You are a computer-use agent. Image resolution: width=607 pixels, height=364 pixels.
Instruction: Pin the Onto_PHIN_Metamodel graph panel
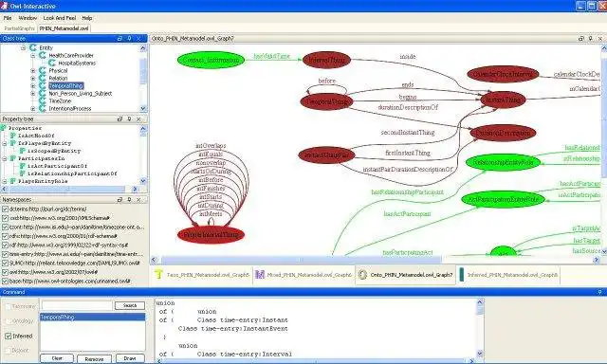(x=591, y=39)
